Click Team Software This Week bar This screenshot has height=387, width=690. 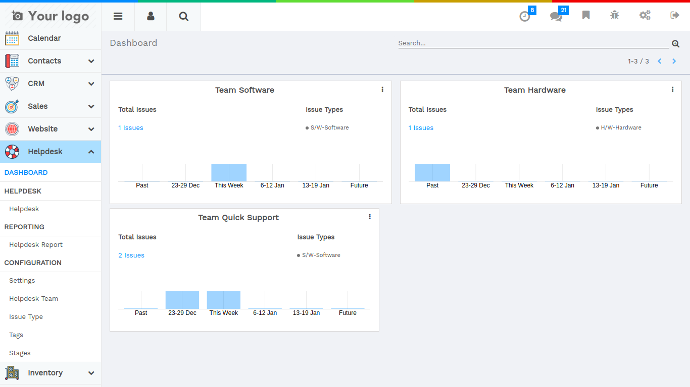click(x=229, y=173)
